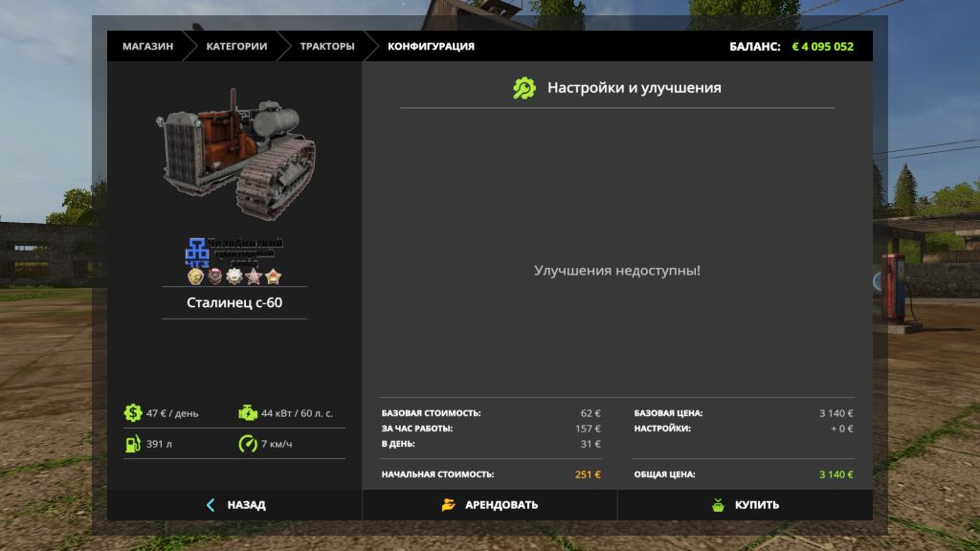The width and height of the screenshot is (980, 551).
Task: Return to ТРАКТОРЫ breadcrumb
Action: tap(327, 46)
